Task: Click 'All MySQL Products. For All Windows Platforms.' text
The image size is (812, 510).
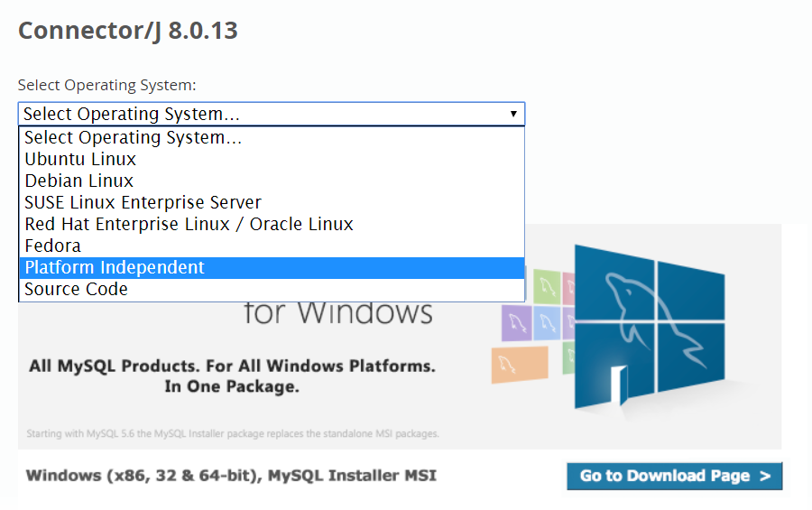Action: [232, 366]
